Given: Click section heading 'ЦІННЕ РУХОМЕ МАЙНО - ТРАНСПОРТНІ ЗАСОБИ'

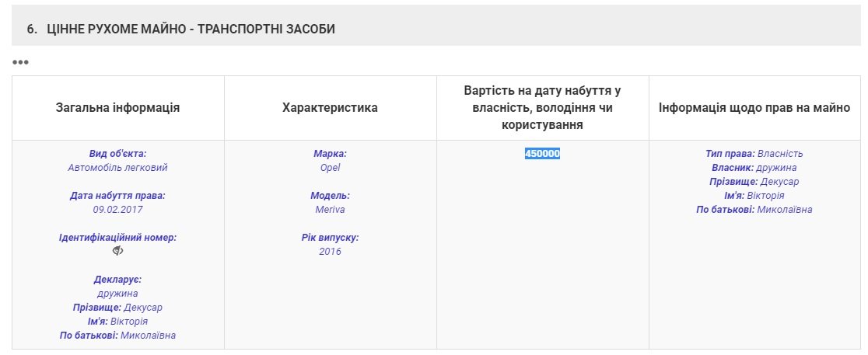Looking at the screenshot, I should pos(191,29).
